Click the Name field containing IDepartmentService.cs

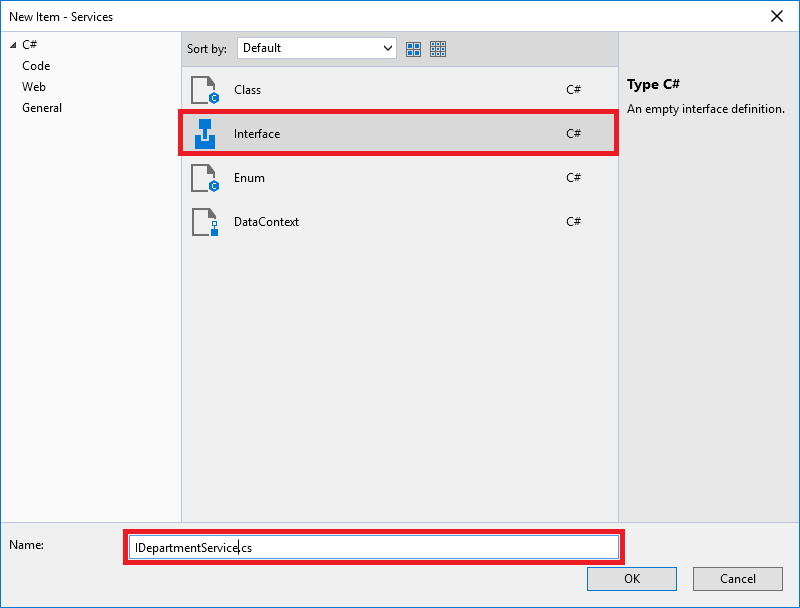pyautogui.click(x=374, y=547)
